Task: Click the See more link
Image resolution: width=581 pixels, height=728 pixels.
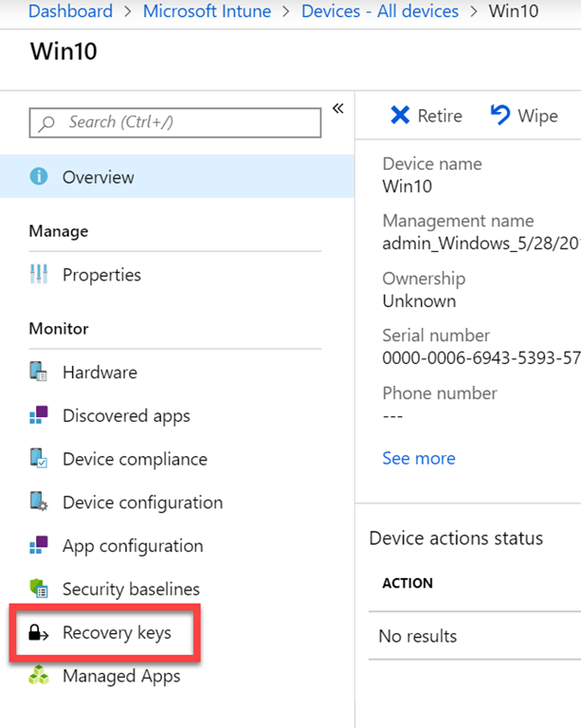Action: (x=418, y=458)
